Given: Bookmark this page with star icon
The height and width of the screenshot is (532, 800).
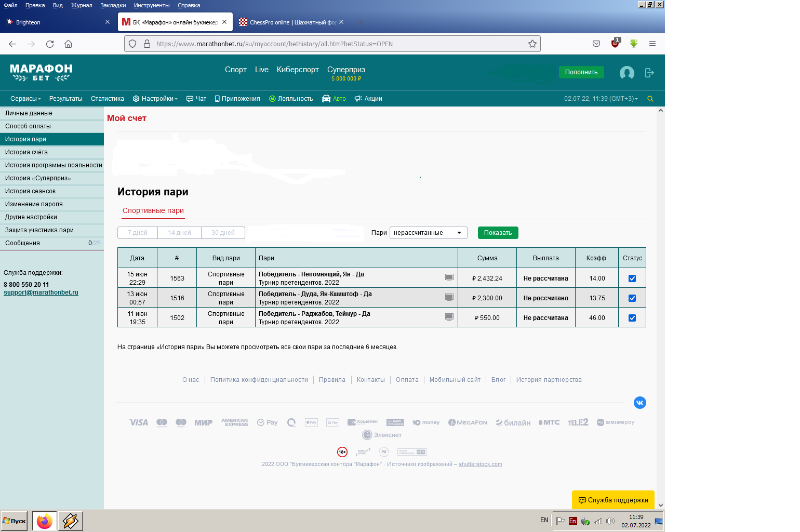Looking at the screenshot, I should [532, 44].
